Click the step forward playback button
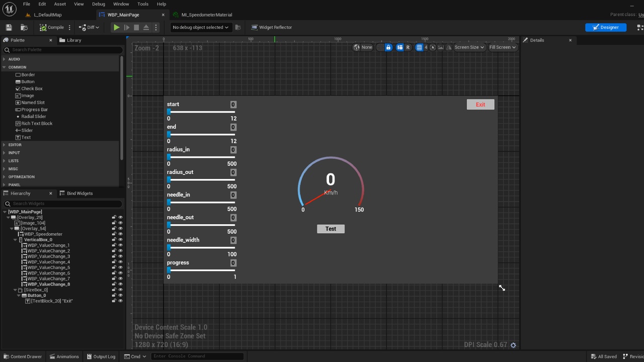Screen dimensions: 644x362 click(126, 27)
